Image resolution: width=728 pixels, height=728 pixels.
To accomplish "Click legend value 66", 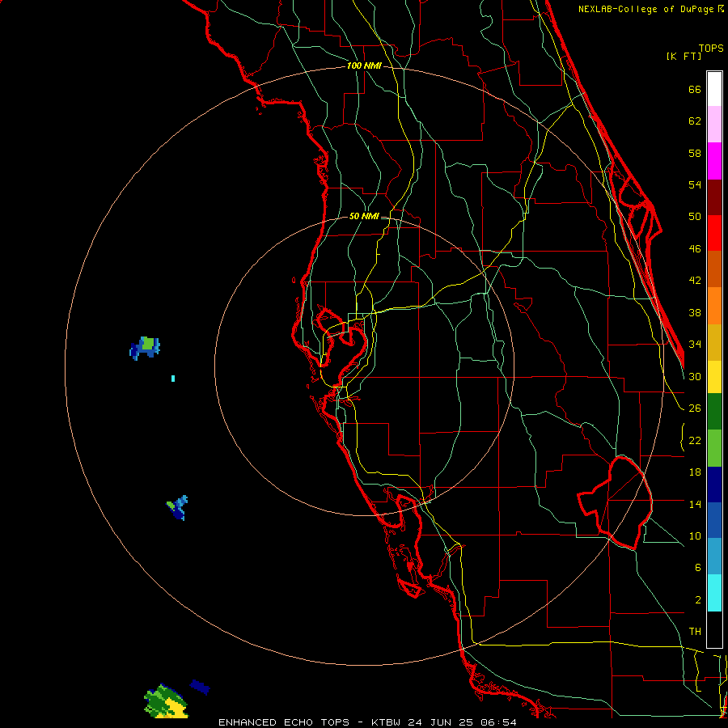I will coord(695,90).
